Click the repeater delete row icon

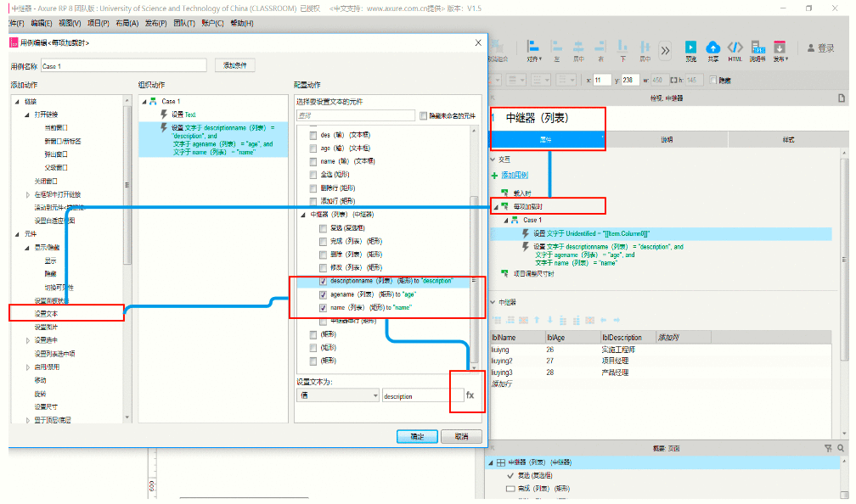coord(523,320)
